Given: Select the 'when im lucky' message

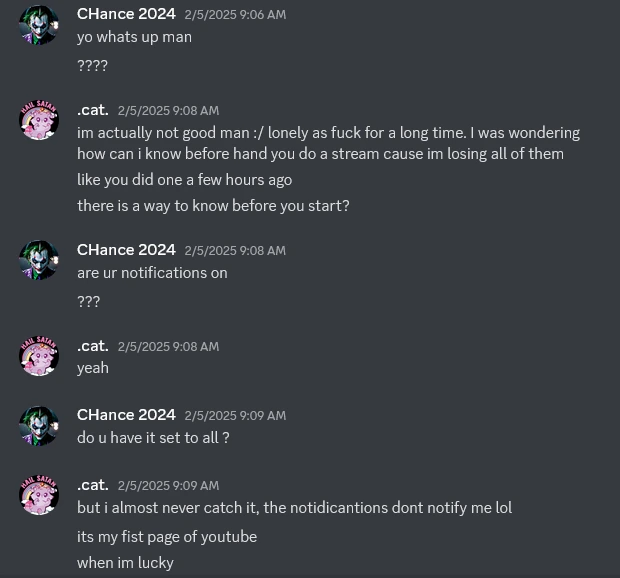Looking at the screenshot, I should click(x=125, y=563).
